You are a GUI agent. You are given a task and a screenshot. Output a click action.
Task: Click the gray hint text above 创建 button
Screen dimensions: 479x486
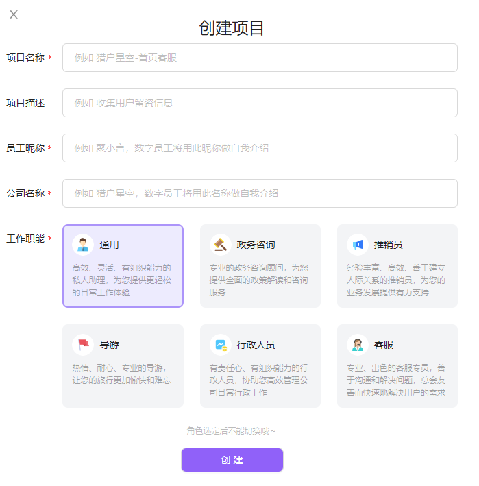pos(231,431)
